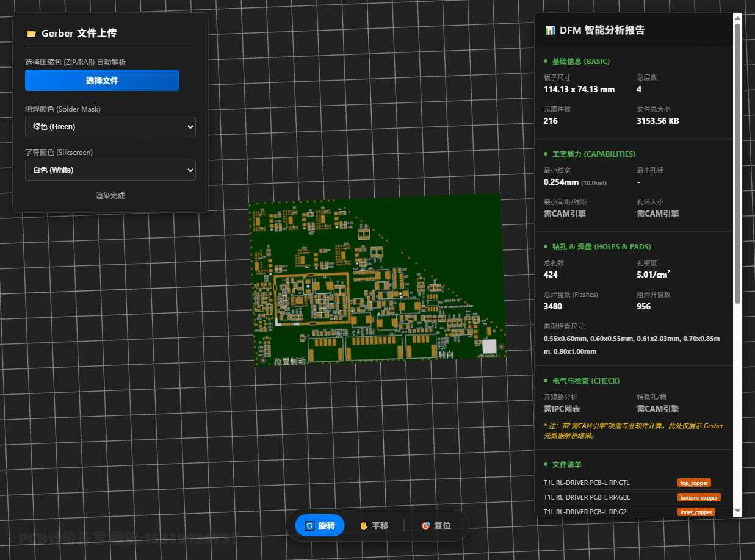Click the scroll down arrow in DFM report

click(737, 511)
